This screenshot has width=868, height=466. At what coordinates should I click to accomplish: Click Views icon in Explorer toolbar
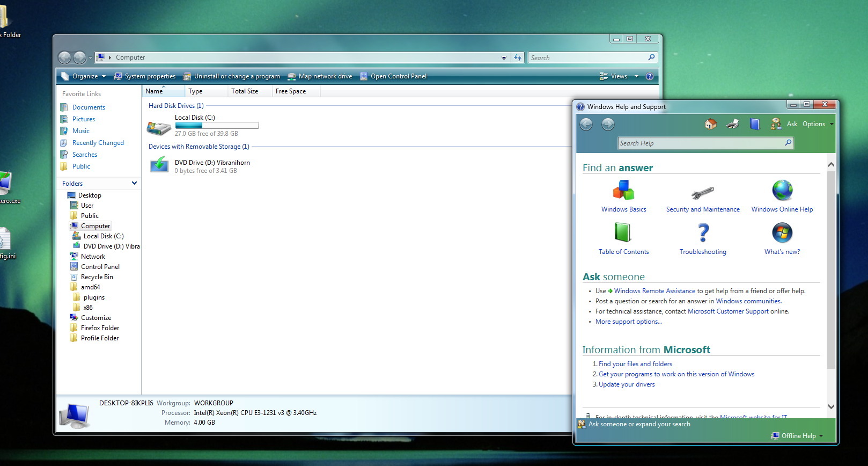[x=604, y=76]
